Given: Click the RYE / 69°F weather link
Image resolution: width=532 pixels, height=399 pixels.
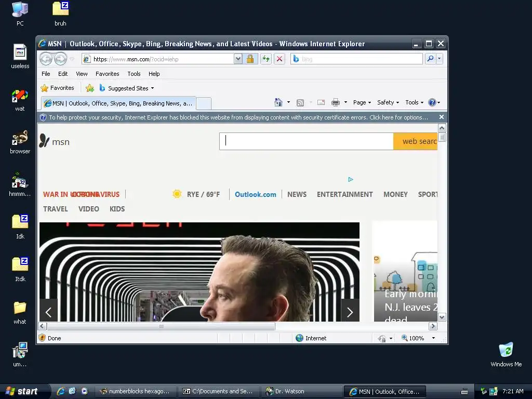Looking at the screenshot, I should pos(196,194).
